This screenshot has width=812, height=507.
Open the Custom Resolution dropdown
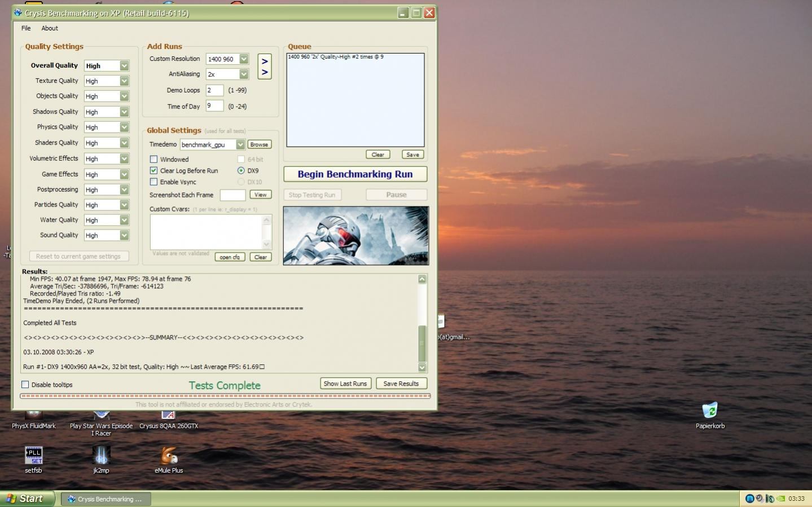tap(244, 59)
